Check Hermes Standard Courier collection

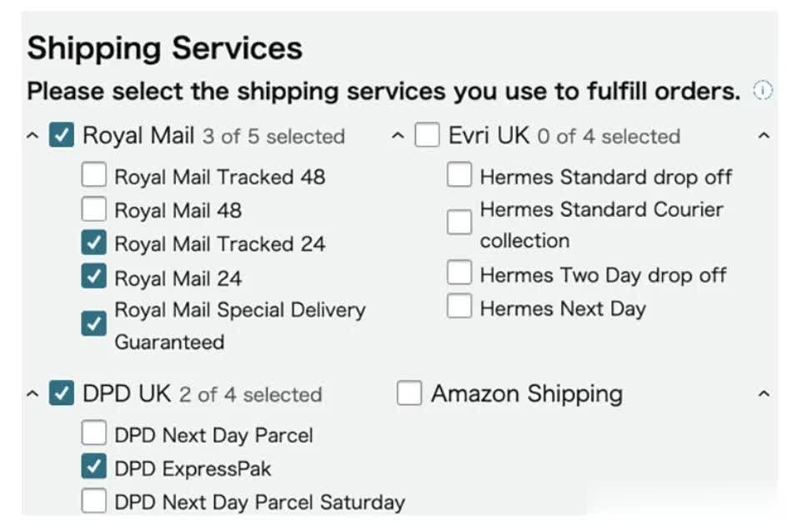pos(459,223)
